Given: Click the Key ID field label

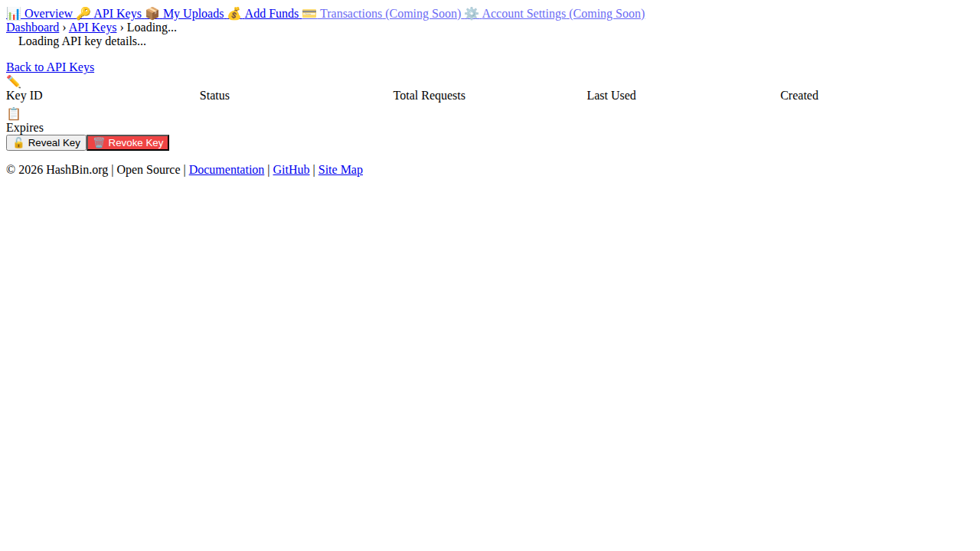Looking at the screenshot, I should click(24, 96).
